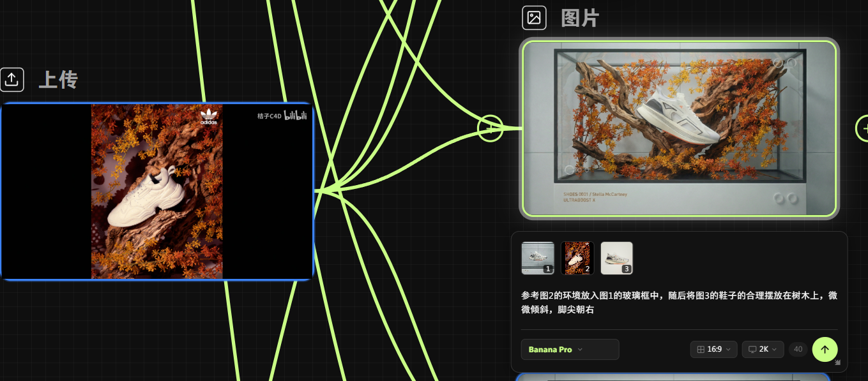Select reference thumbnail number 2
868x381 pixels.
click(x=577, y=258)
